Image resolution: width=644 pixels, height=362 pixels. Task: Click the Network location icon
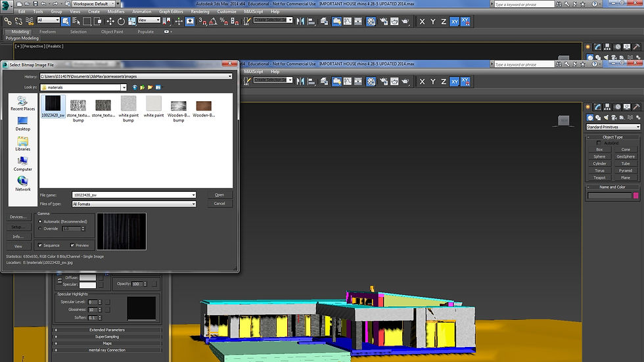23,183
